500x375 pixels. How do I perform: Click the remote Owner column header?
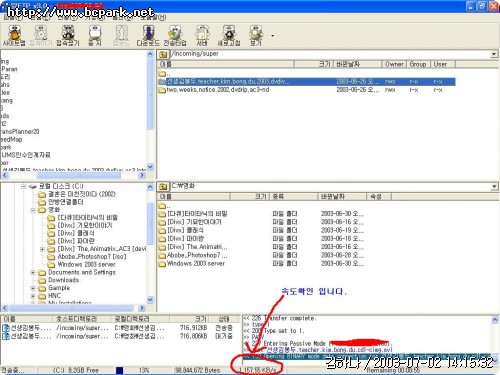(394, 64)
